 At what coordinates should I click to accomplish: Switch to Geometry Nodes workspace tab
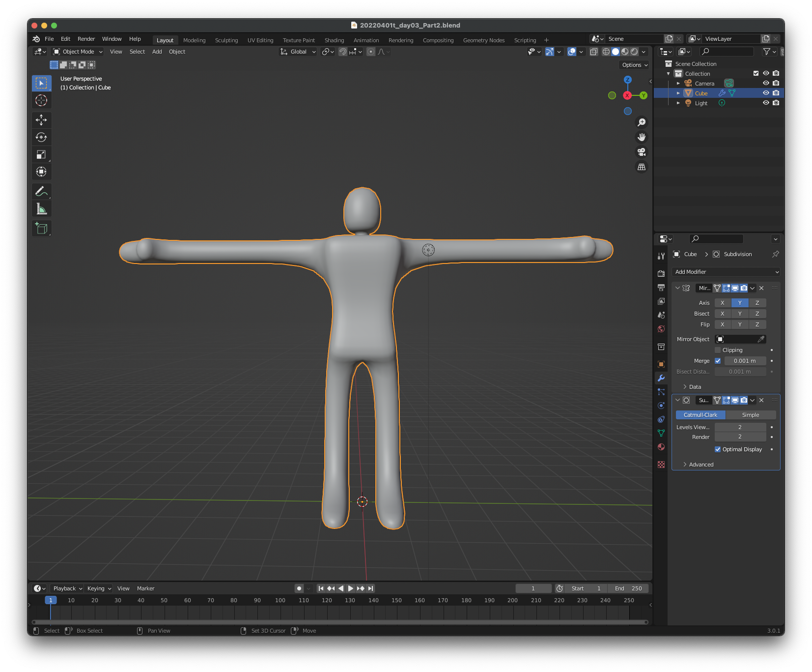484,40
